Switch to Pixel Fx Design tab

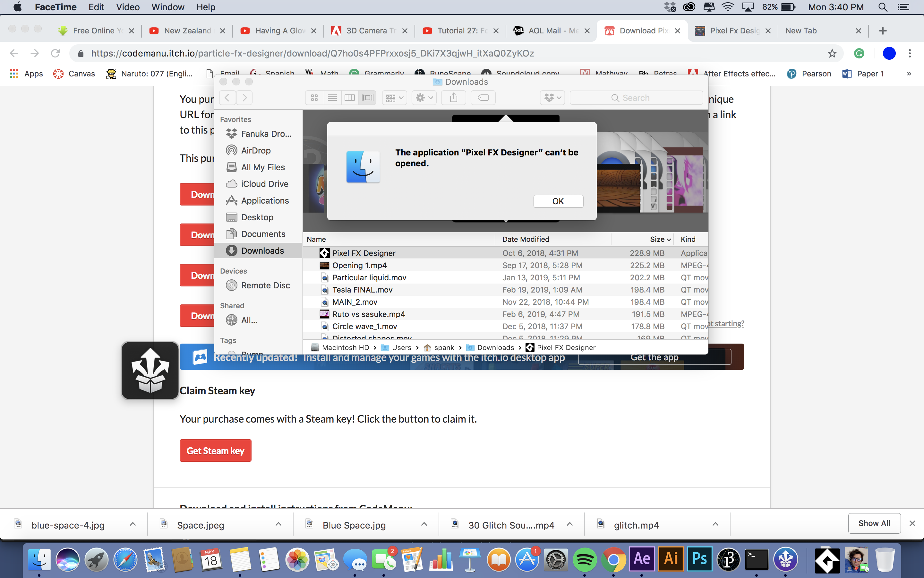[733, 31]
